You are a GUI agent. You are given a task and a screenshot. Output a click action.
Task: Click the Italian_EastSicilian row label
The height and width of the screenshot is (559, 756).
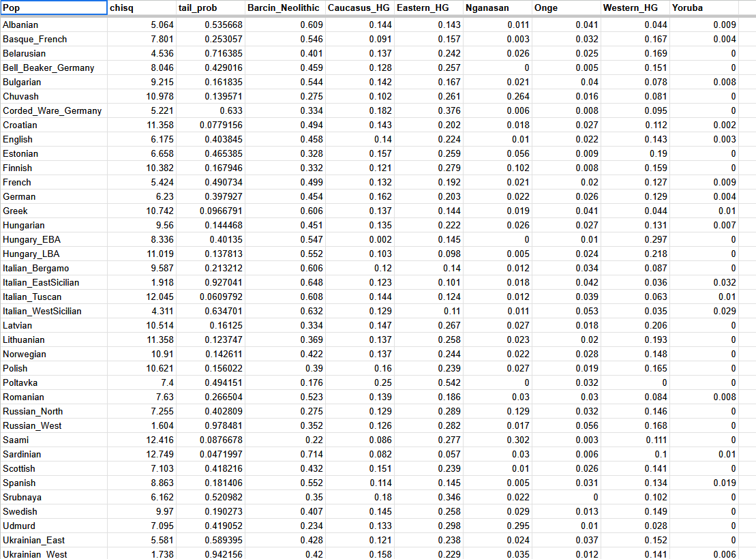[41, 282]
